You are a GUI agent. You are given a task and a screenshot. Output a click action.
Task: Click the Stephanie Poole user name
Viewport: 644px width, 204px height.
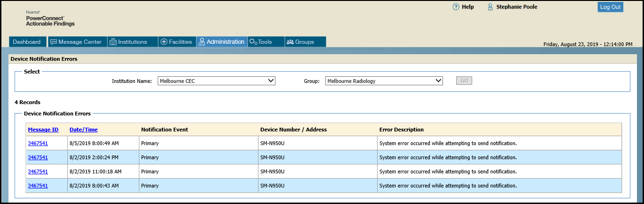(516, 7)
